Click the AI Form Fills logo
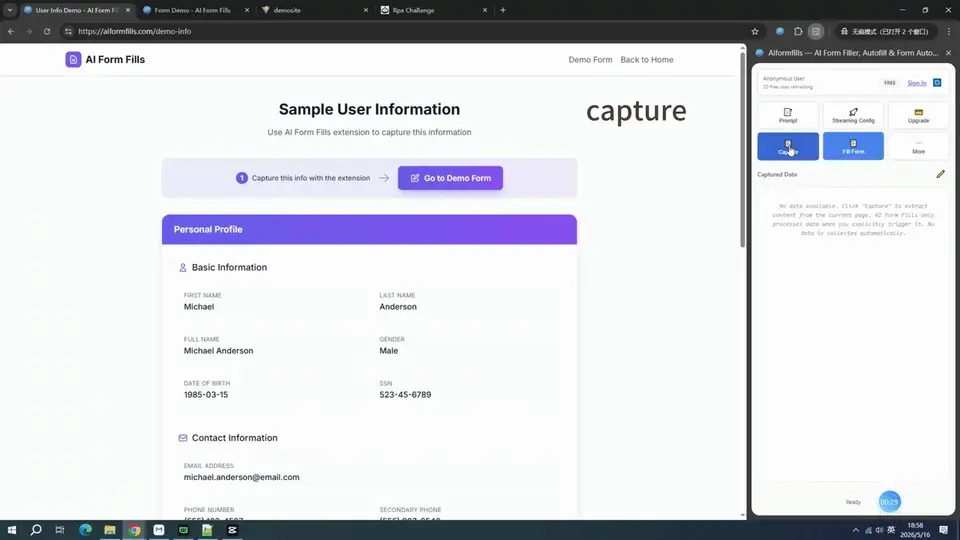 [x=105, y=59]
